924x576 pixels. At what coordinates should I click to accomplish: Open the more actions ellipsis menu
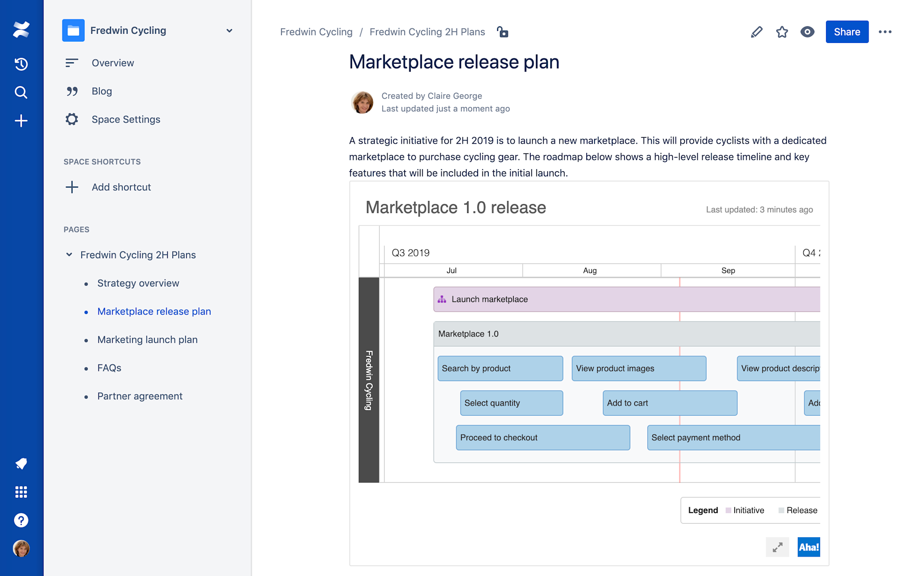coord(885,32)
